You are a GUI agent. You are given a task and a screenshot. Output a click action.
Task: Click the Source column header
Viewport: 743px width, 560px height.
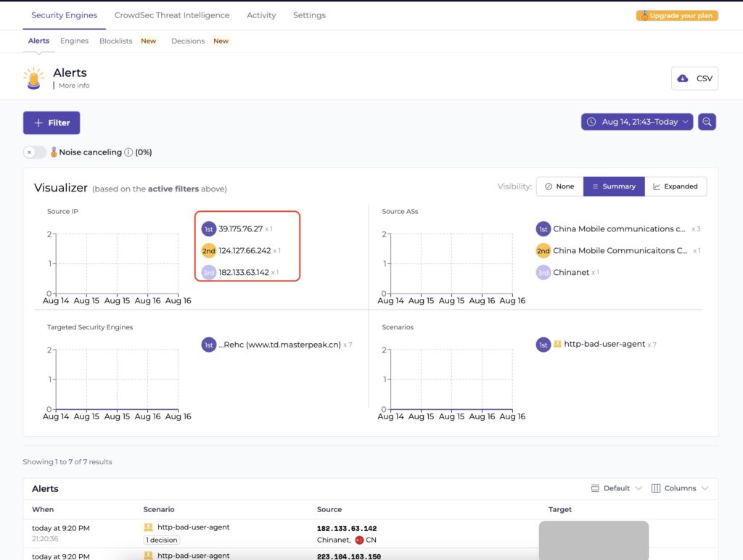click(x=329, y=510)
